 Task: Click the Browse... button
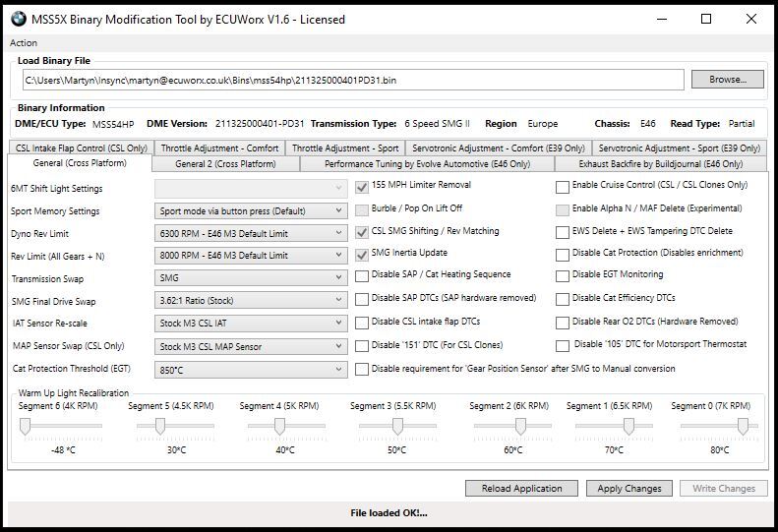[727, 80]
